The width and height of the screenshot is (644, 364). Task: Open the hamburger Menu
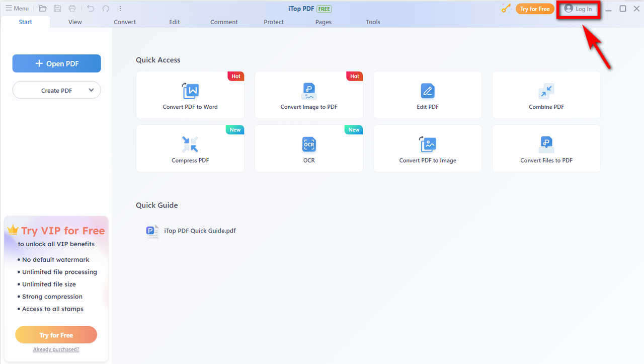click(x=17, y=9)
